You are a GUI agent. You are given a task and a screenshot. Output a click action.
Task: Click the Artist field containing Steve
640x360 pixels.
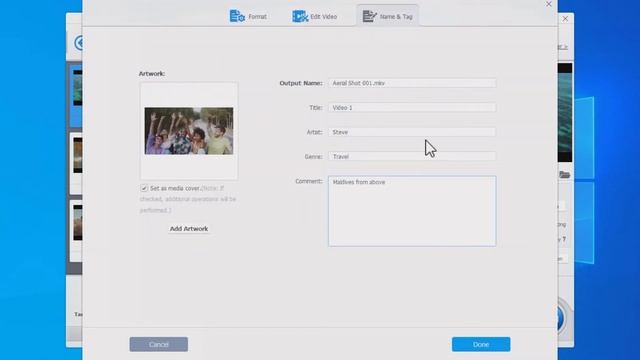pyautogui.click(x=412, y=132)
